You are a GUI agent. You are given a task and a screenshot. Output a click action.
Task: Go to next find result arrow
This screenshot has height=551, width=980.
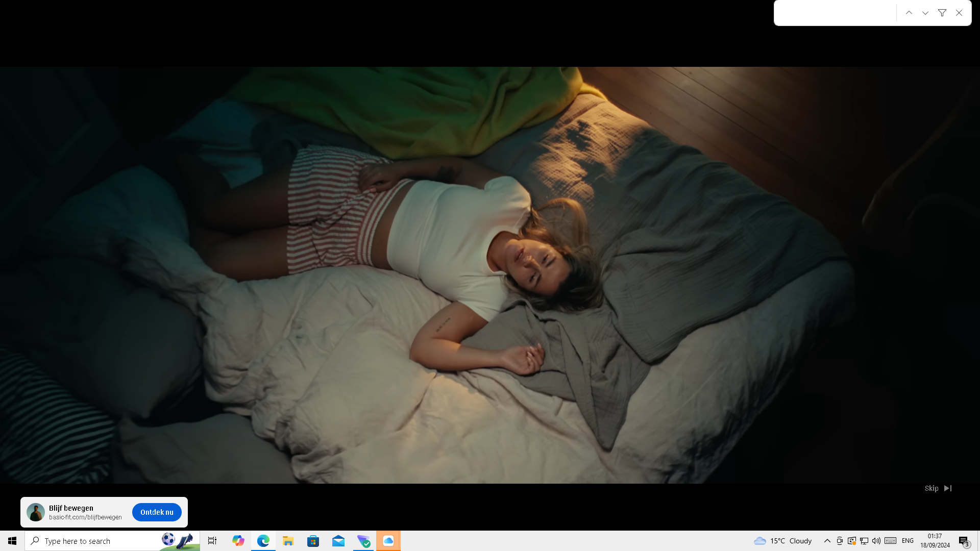[x=925, y=13]
